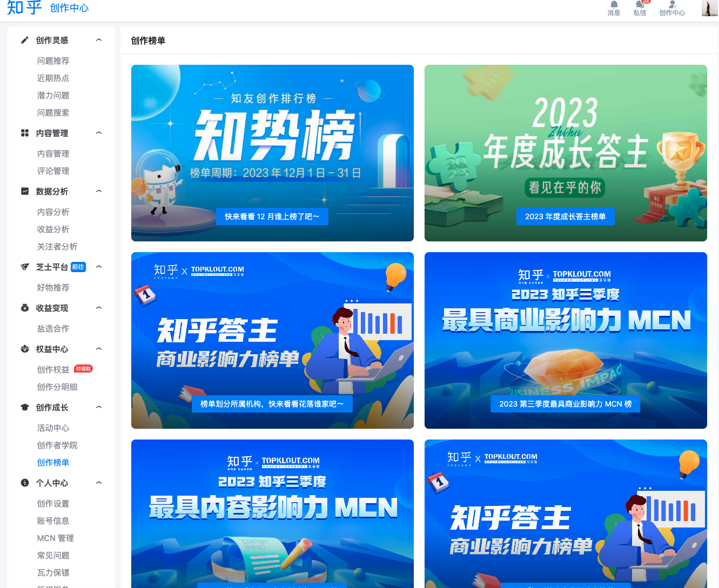Screen dimensions: 719x588
Task: Click the pencil icon next to 创作灵感
Action: point(25,40)
